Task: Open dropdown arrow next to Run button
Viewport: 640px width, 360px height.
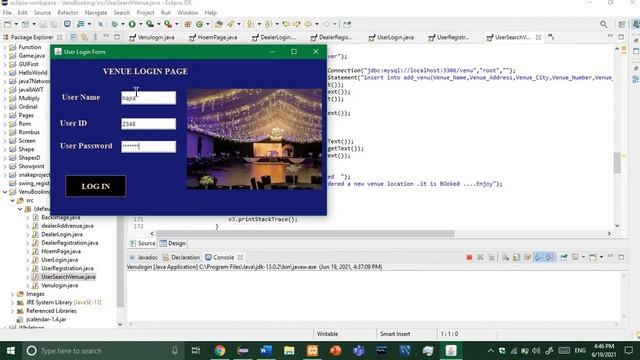Action: click(x=140, y=24)
